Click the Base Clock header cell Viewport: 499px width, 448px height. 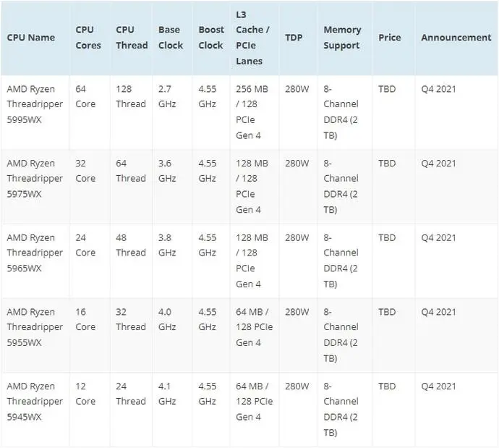171,38
